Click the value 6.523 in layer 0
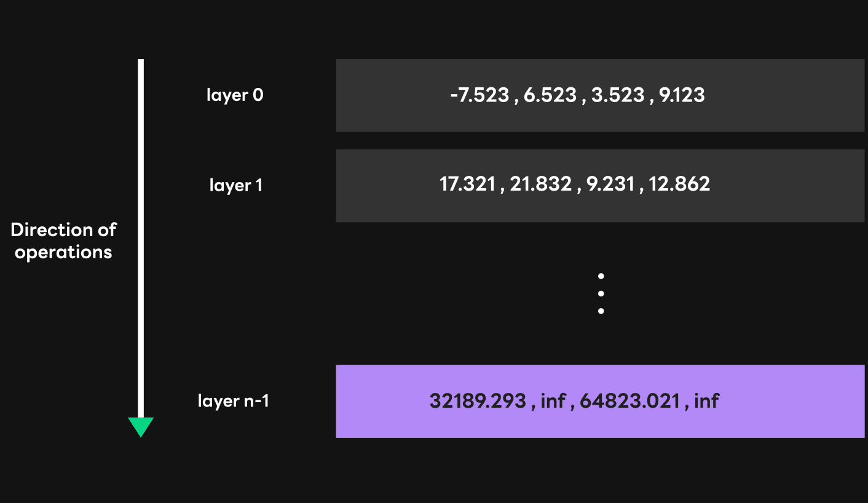The width and height of the screenshot is (868, 503). tap(550, 95)
